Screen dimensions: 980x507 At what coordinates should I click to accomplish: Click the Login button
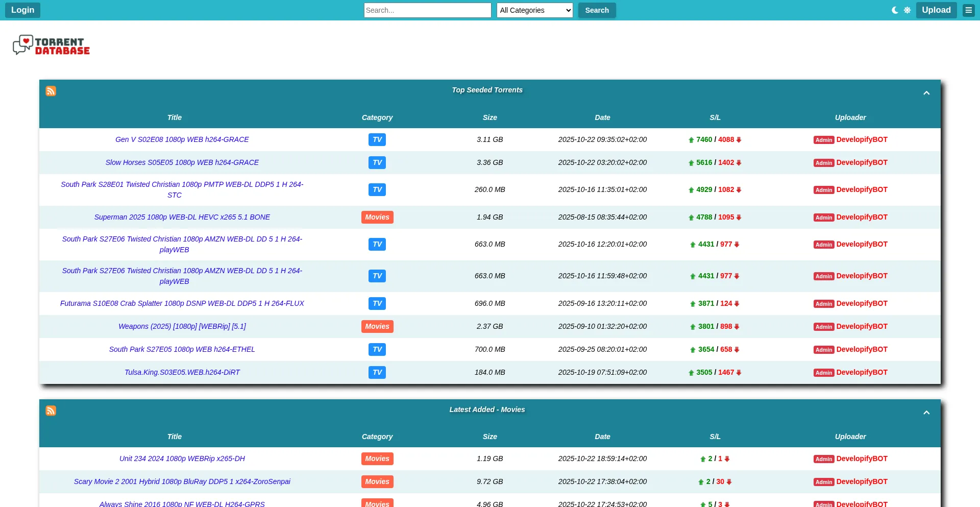(x=22, y=10)
